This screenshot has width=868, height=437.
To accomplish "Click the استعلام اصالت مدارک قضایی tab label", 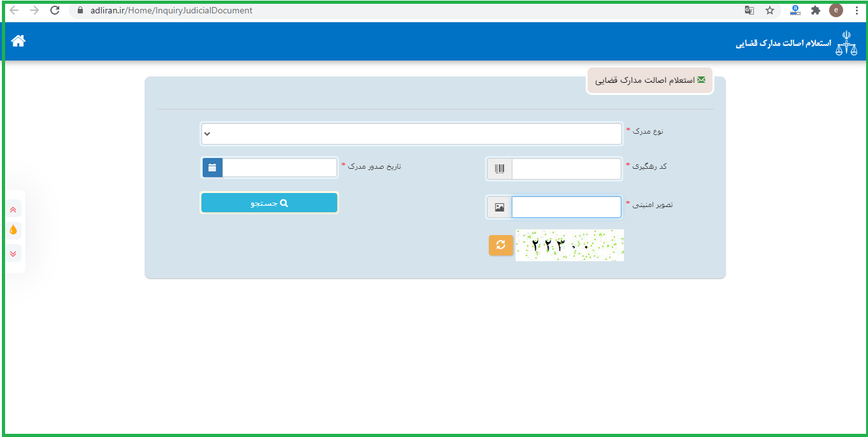I will (645, 81).
